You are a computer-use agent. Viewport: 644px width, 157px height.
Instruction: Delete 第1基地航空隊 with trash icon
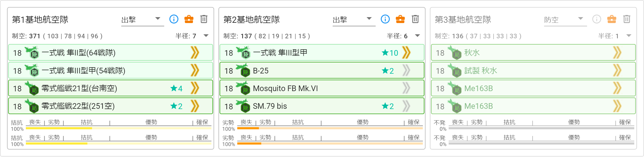(204, 19)
